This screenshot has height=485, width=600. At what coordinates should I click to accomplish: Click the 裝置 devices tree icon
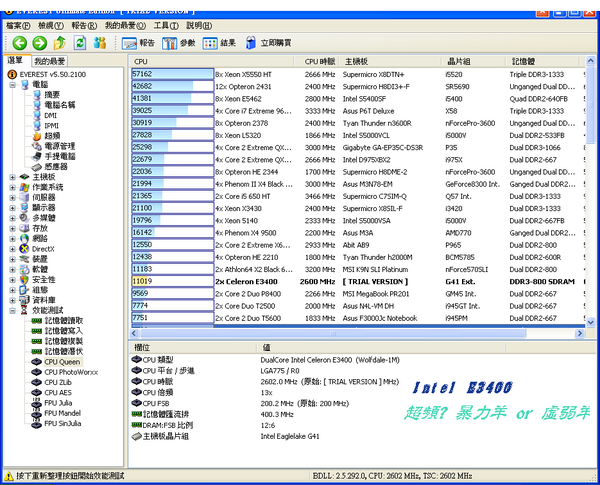24,259
